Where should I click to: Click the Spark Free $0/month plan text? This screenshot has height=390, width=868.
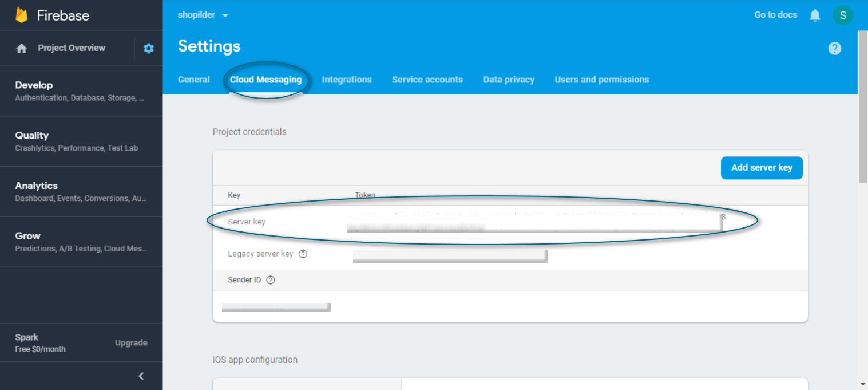coord(41,343)
